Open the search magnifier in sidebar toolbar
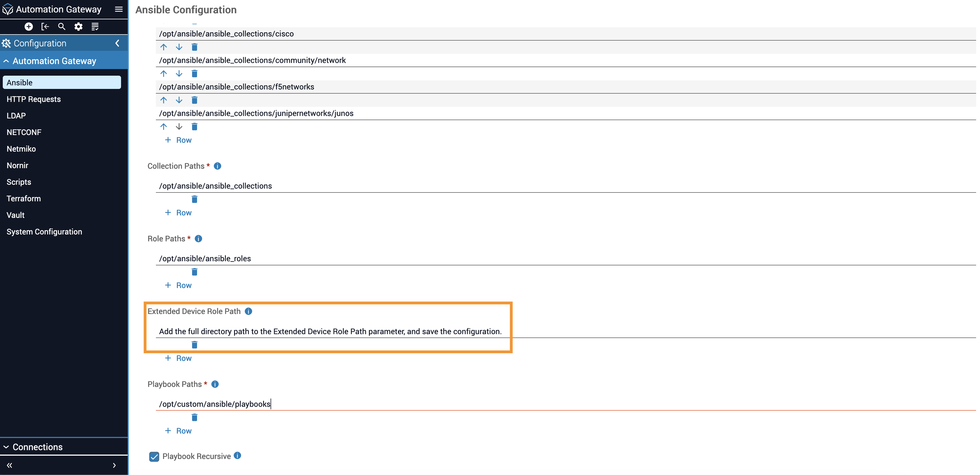 pyautogui.click(x=62, y=27)
